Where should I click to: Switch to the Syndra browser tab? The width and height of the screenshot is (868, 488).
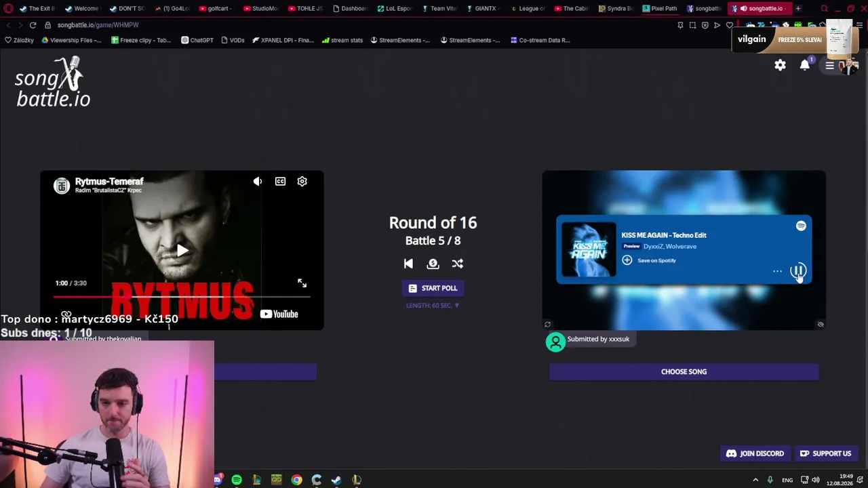tap(615, 9)
